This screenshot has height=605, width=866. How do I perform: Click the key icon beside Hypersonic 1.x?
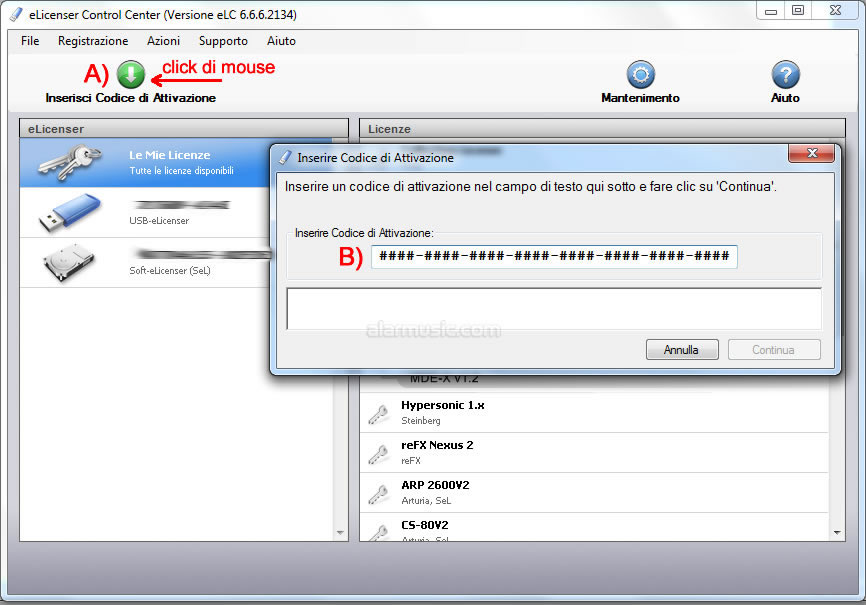pos(378,413)
